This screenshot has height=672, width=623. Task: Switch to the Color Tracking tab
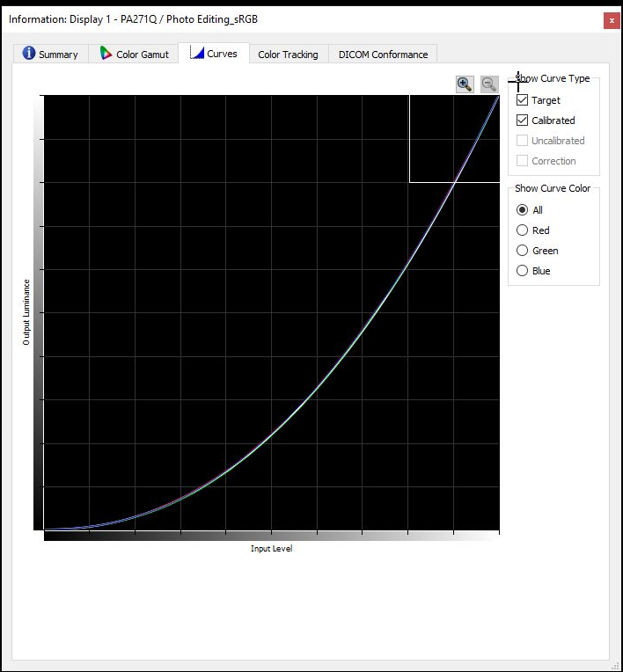pyautogui.click(x=288, y=55)
